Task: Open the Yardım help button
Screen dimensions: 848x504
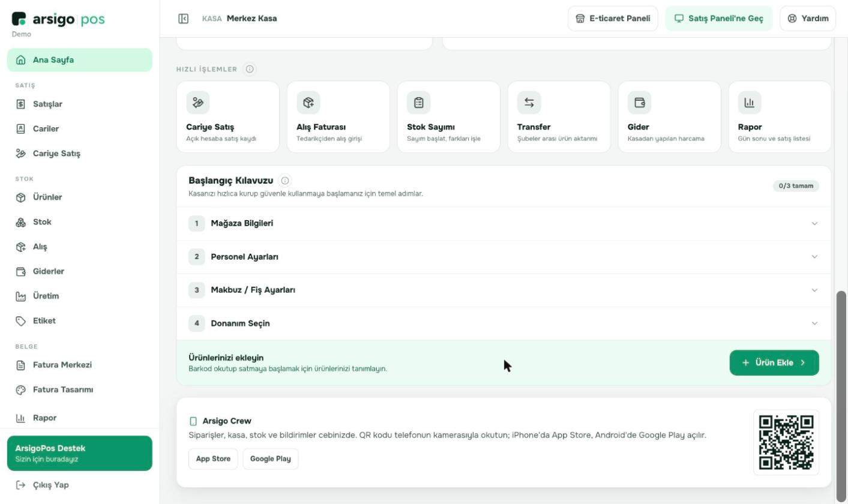Action: (x=808, y=19)
